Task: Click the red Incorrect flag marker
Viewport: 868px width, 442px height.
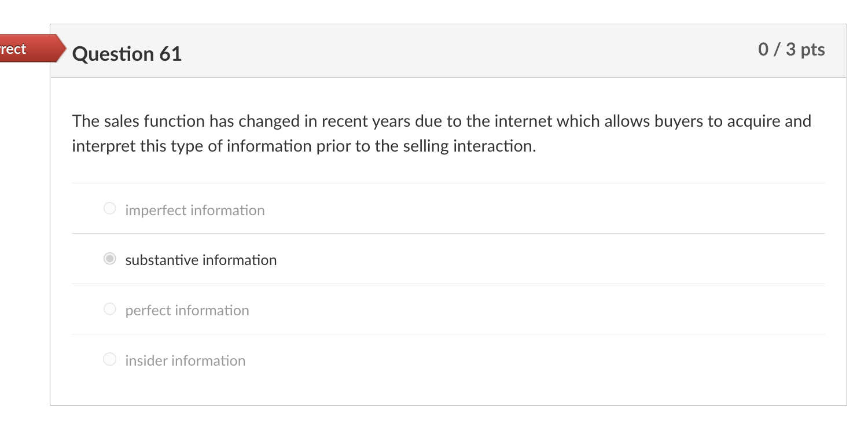Action: (29, 49)
